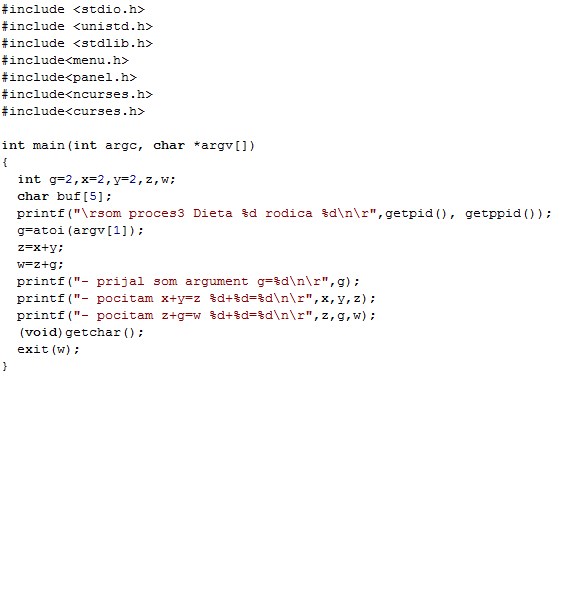Click the 'pocitam z+g=w' printf line
Viewport: 571px width, 607px height.
click(196, 316)
